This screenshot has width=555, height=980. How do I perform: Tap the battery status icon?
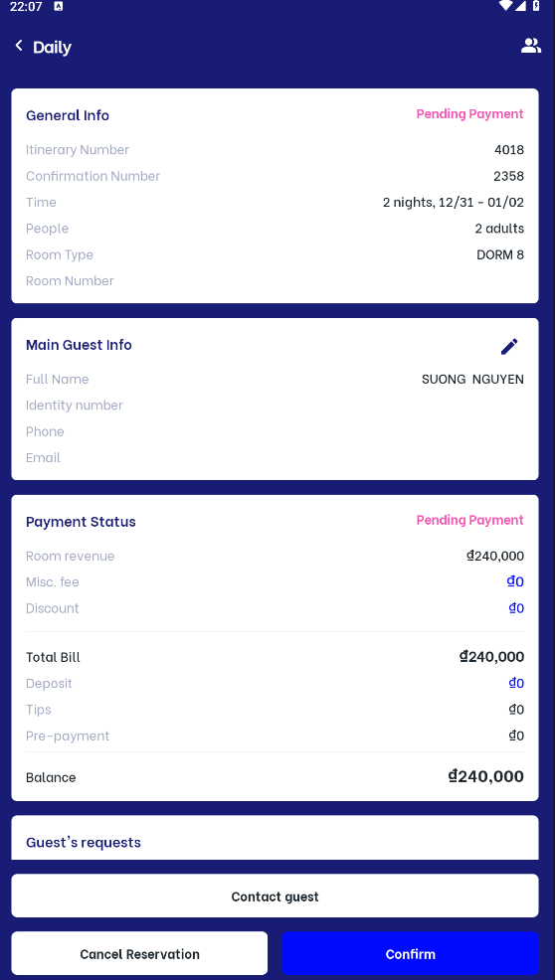(536, 6)
